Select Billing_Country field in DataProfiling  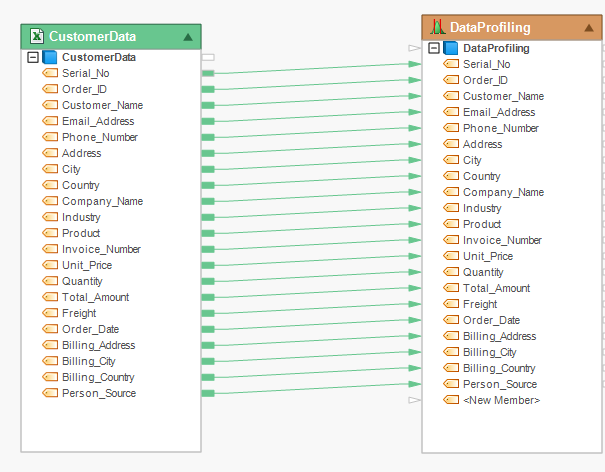(499, 368)
